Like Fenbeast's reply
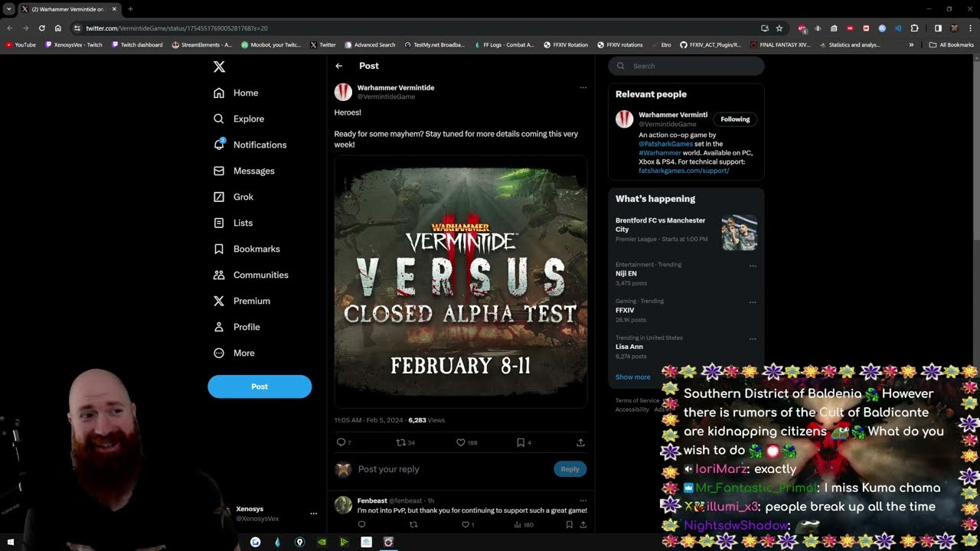Screen dimensions: 980x551 [x=467, y=524]
